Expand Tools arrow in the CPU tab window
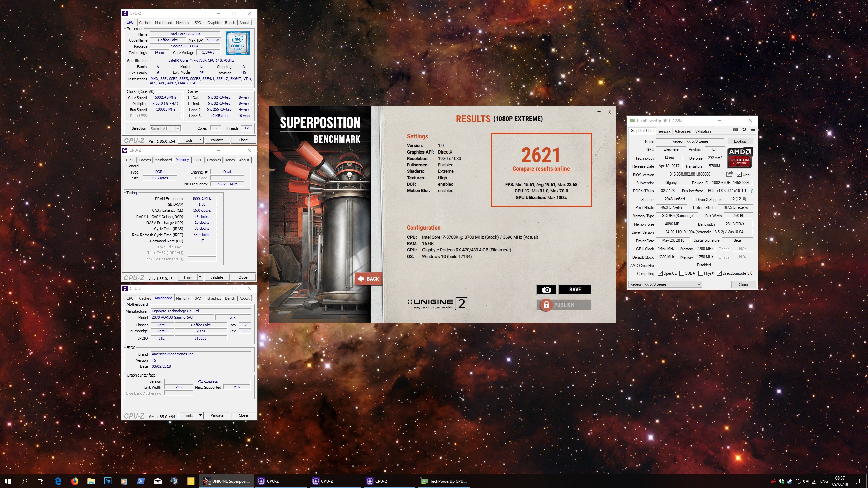Image resolution: width=868 pixels, height=488 pixels. tap(200, 140)
